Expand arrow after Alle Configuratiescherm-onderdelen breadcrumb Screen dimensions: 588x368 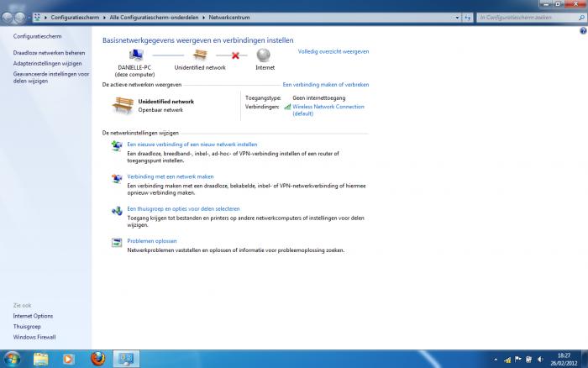pos(203,18)
